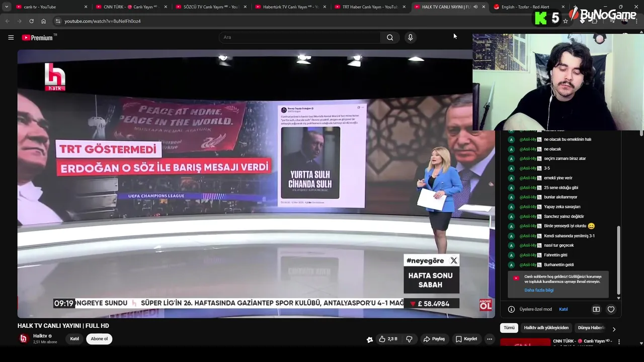The width and height of the screenshot is (644, 362).
Task: Subscribe with Abone ol button
Action: 99,339
